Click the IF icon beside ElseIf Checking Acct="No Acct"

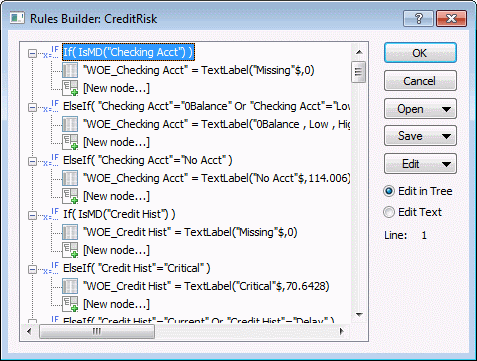(x=51, y=160)
